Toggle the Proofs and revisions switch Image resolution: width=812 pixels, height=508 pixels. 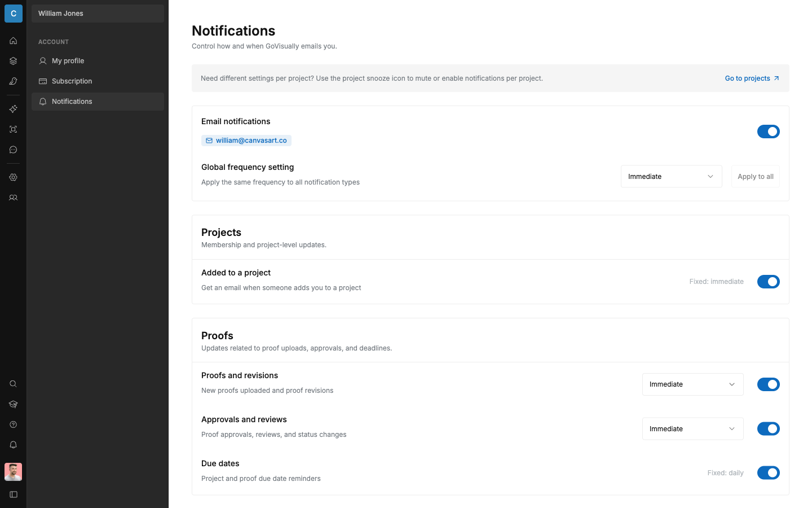(769, 384)
